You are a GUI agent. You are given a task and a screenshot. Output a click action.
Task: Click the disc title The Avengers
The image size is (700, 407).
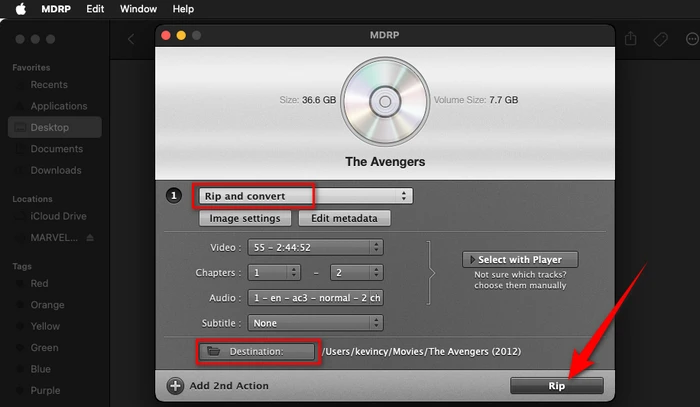tap(385, 162)
